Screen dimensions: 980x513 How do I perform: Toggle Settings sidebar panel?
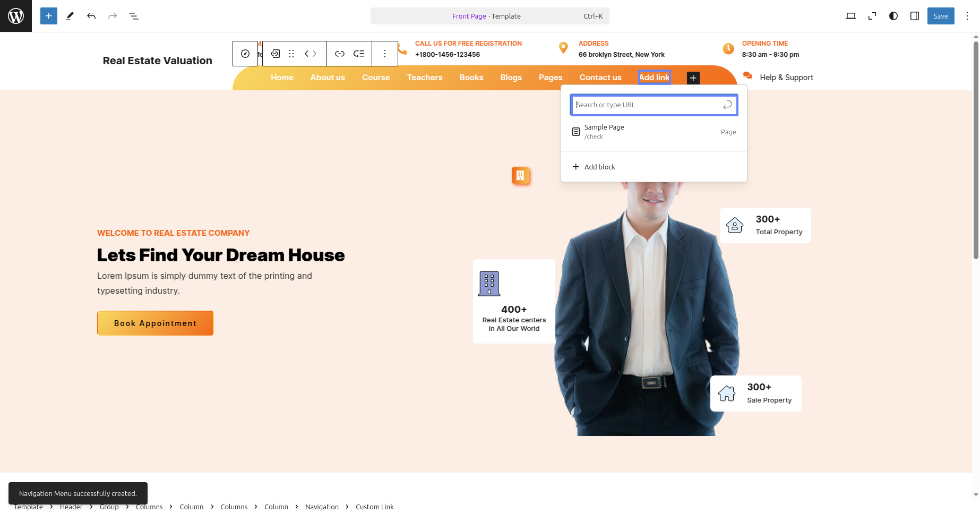click(x=915, y=16)
